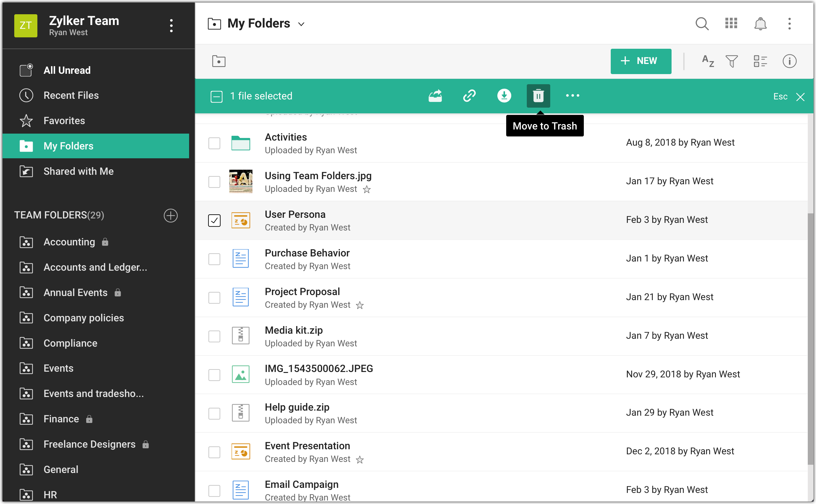
Task: Click the A-Z sort icon
Action: click(x=708, y=61)
